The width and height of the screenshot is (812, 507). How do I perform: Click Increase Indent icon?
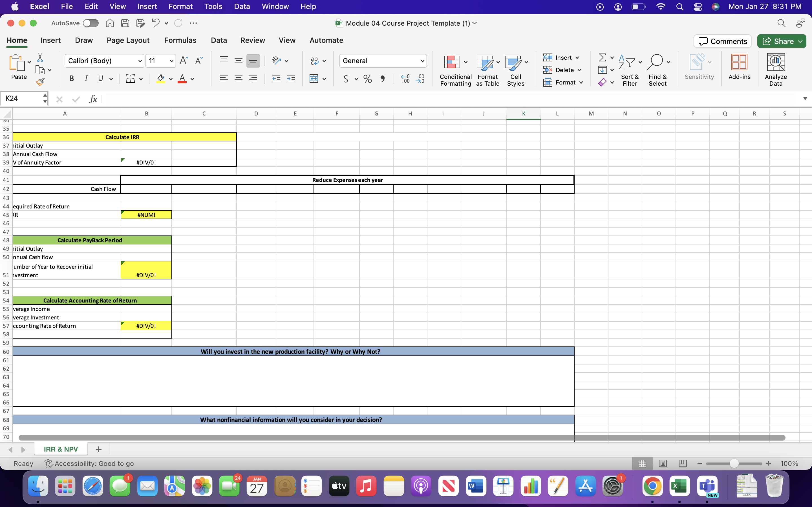tap(291, 79)
